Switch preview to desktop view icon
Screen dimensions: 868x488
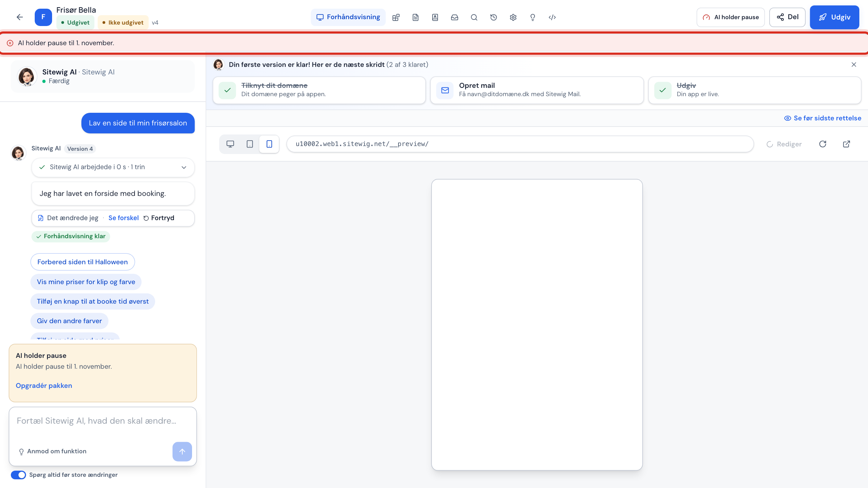(x=230, y=144)
